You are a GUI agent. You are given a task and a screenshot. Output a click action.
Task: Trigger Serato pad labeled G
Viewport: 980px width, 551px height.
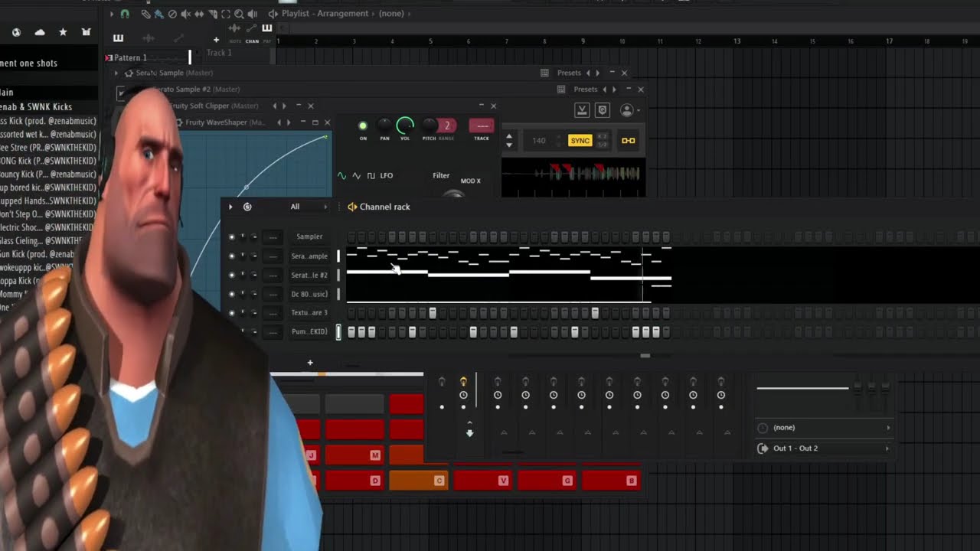[546, 481]
